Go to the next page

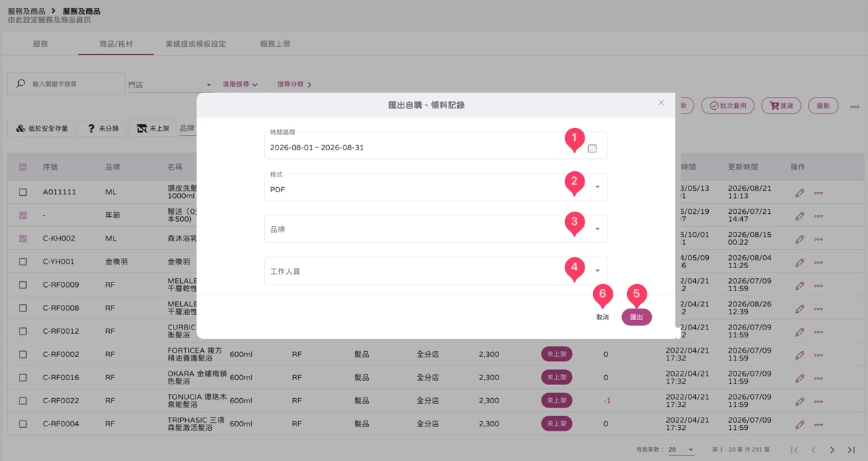click(x=833, y=449)
